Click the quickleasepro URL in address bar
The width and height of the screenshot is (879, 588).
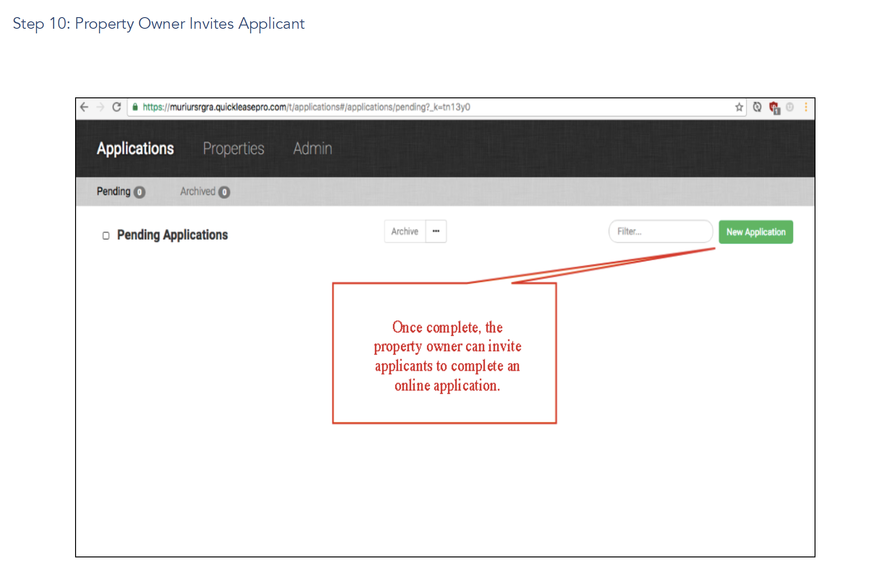[x=306, y=107]
